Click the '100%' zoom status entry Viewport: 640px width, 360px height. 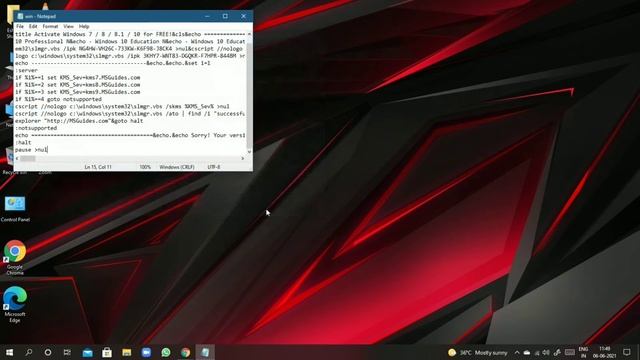click(x=145, y=167)
